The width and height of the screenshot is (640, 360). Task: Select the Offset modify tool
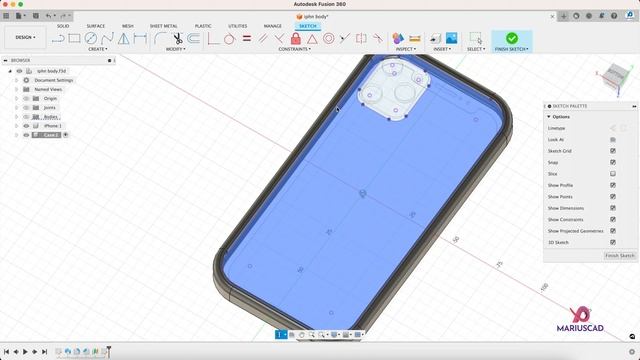pos(193,39)
